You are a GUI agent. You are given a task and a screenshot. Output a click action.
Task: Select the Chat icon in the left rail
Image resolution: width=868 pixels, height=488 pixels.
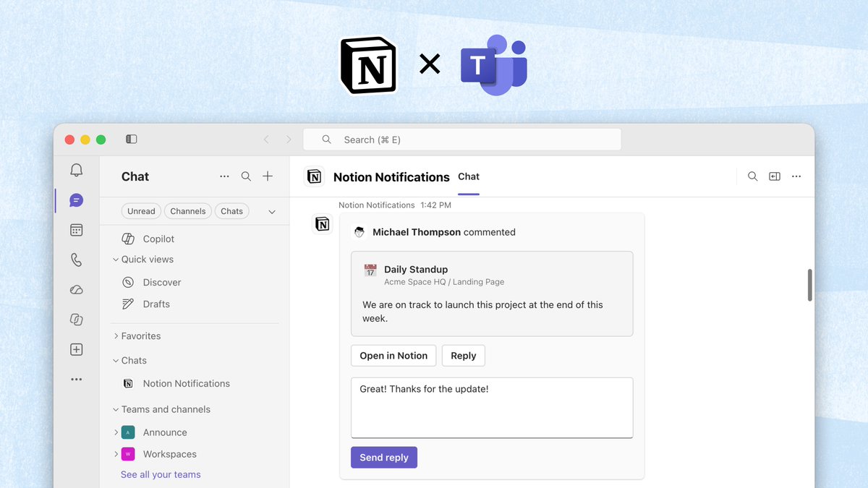coord(76,200)
